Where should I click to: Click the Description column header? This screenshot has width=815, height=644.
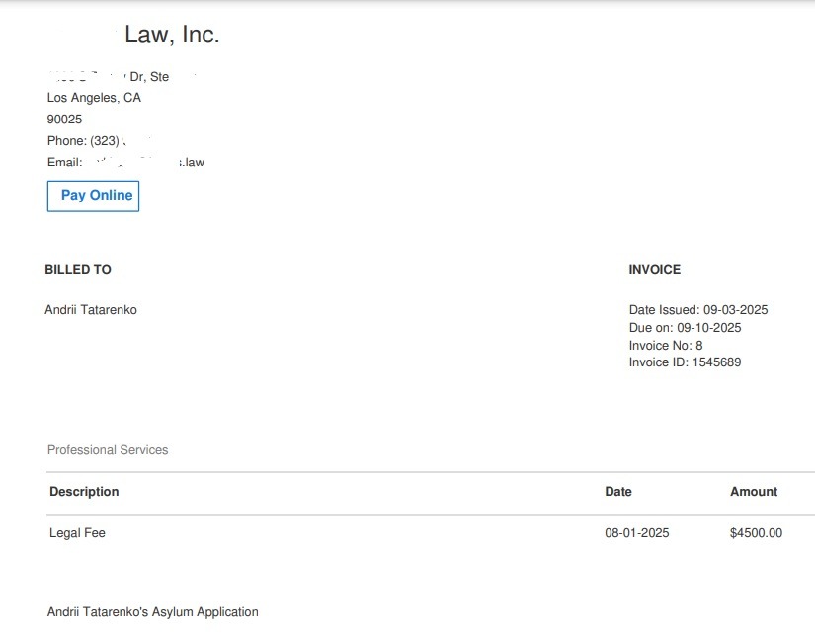tap(84, 492)
